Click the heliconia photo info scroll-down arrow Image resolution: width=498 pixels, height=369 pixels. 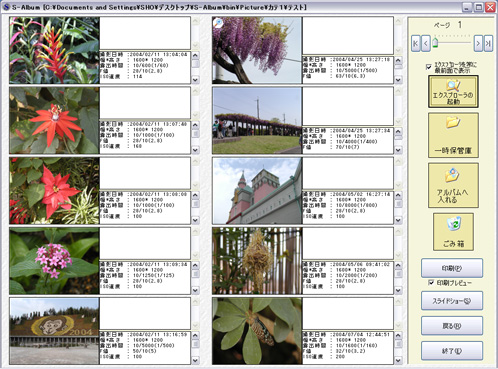pyautogui.click(x=195, y=80)
